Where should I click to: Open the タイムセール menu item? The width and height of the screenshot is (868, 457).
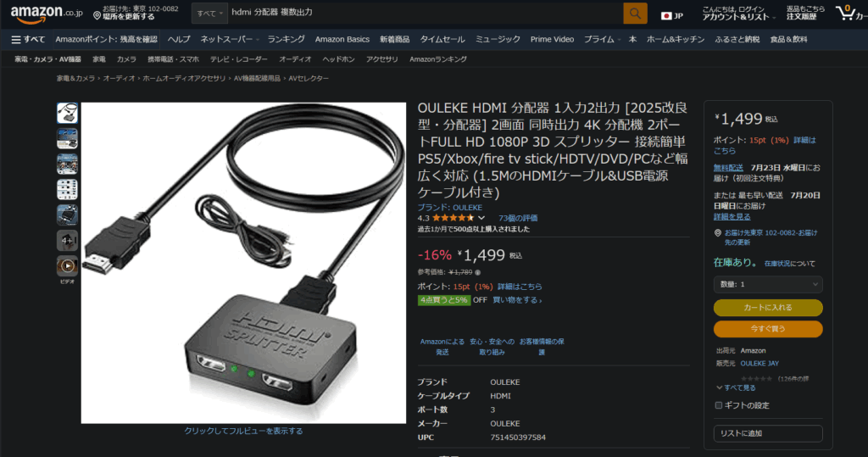pos(442,39)
